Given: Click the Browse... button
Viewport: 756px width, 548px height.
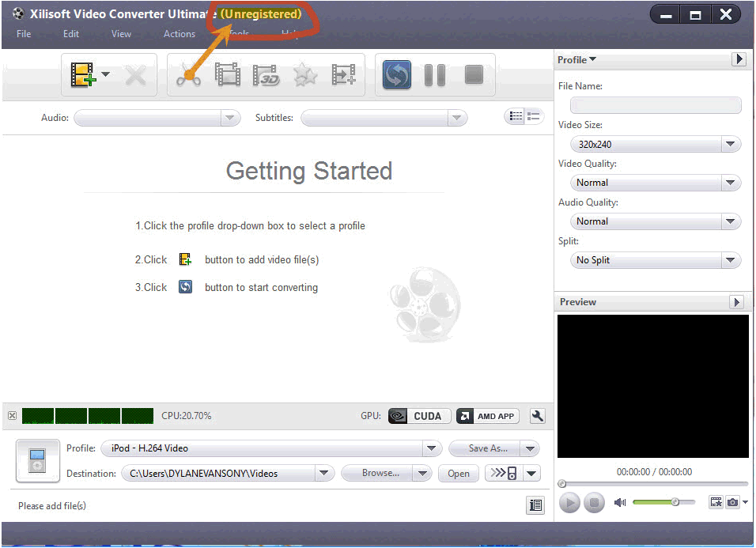Looking at the screenshot, I should pos(380,473).
